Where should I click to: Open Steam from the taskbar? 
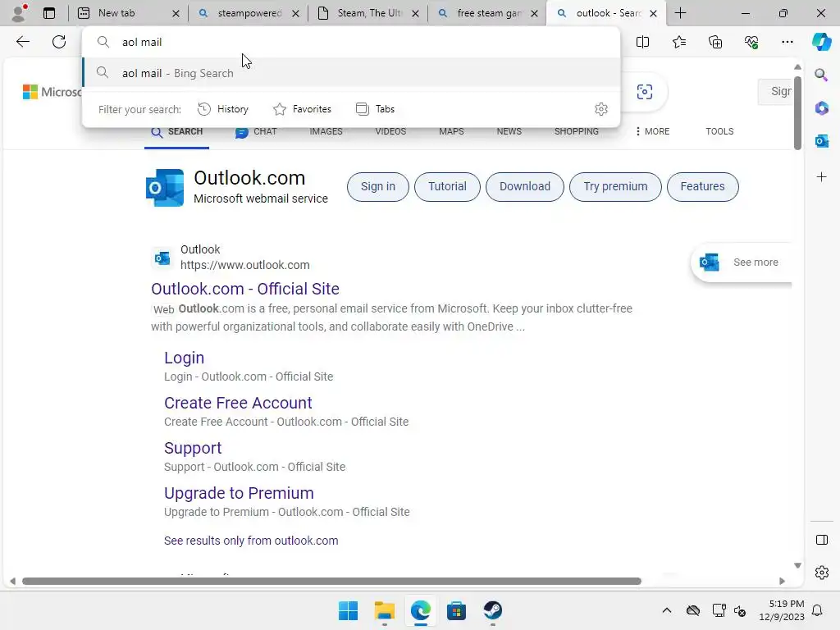coord(492,610)
